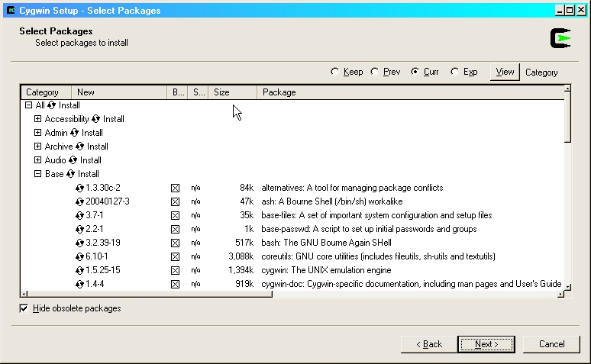This screenshot has width=591, height=364.
Task: Click the cycle icon for base-passwd version 2.2-1
Action: tap(79, 229)
